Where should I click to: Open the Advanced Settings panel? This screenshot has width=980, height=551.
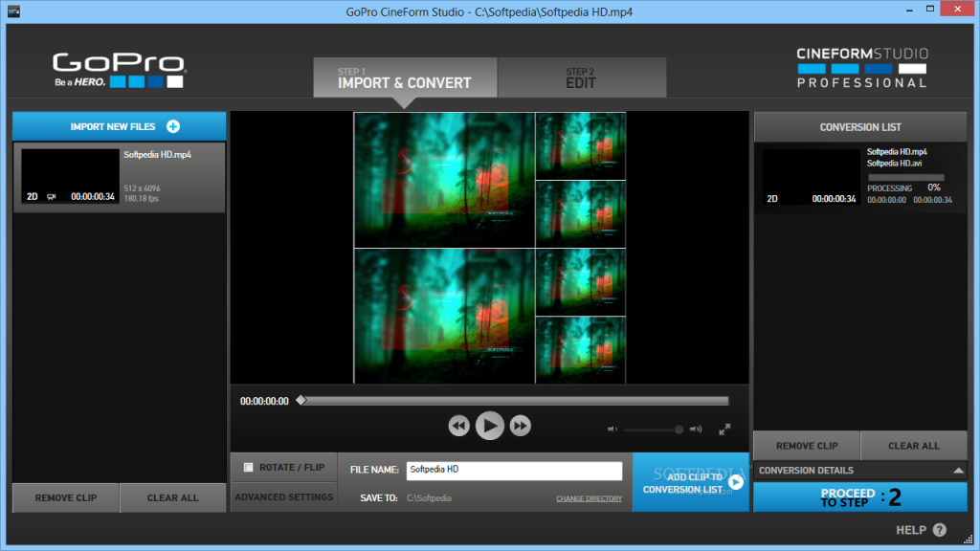(283, 496)
